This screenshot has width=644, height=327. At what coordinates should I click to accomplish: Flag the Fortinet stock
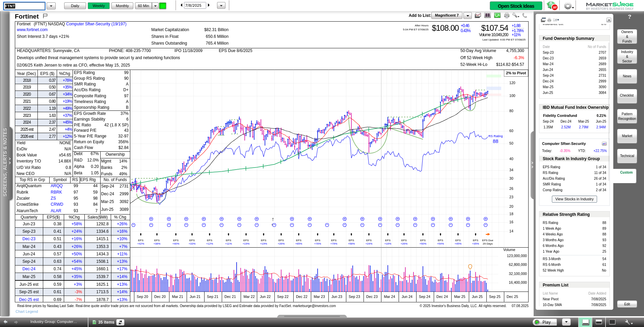(x=45, y=16)
